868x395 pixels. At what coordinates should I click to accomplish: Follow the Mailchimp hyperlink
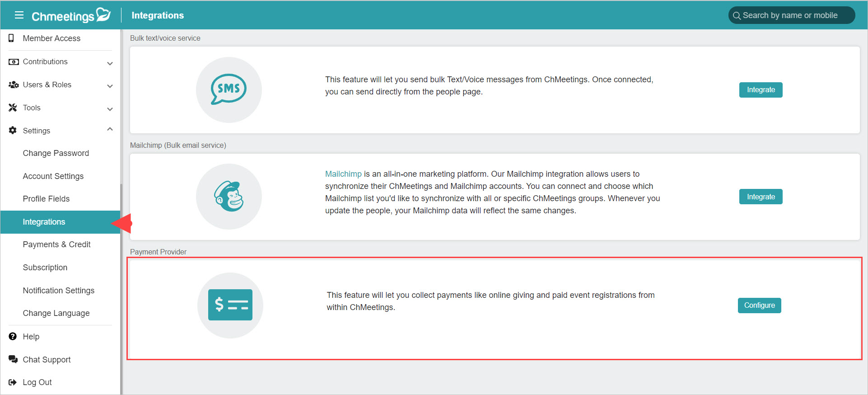click(x=343, y=174)
